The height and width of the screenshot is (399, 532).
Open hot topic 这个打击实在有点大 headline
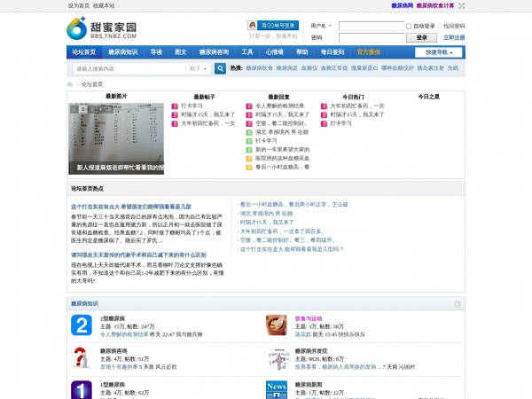tap(131, 207)
